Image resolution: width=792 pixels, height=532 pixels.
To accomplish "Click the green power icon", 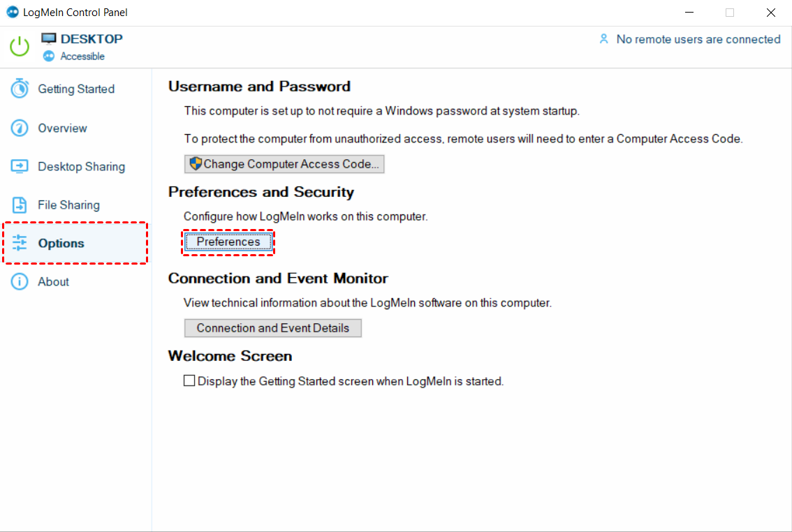I will (x=20, y=47).
